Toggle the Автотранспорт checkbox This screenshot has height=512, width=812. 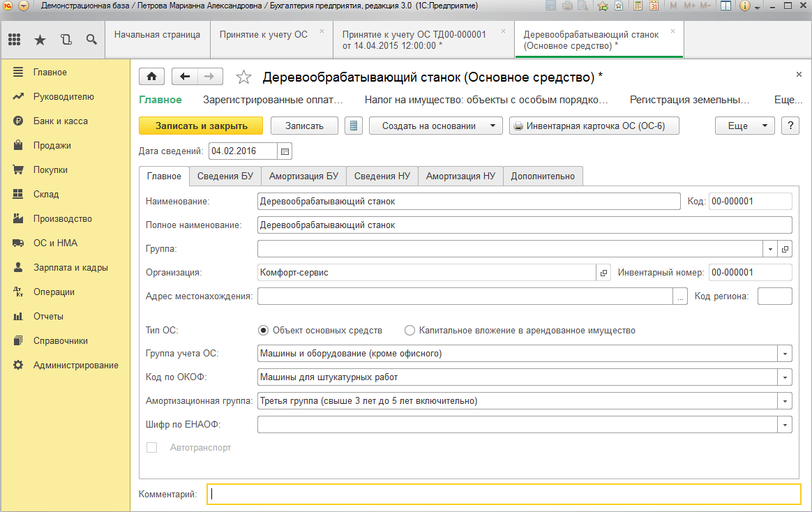[x=151, y=448]
